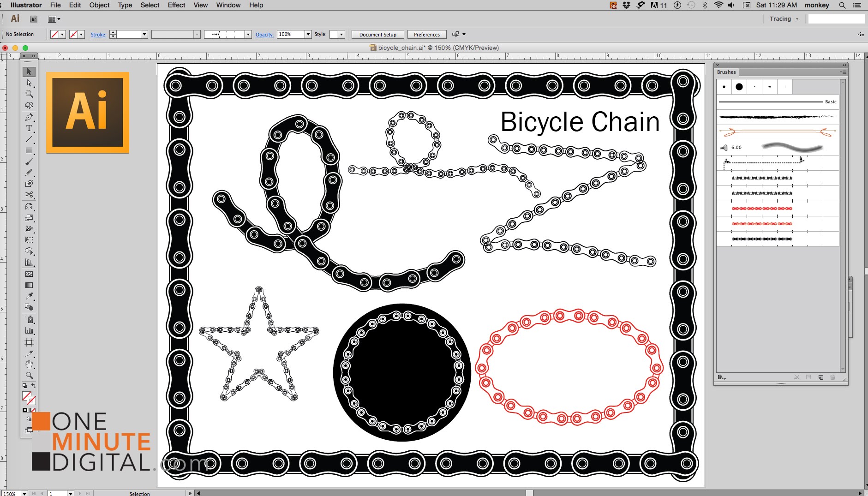Open the Brushes panel flyout menu
The height and width of the screenshot is (496, 868).
tap(843, 72)
